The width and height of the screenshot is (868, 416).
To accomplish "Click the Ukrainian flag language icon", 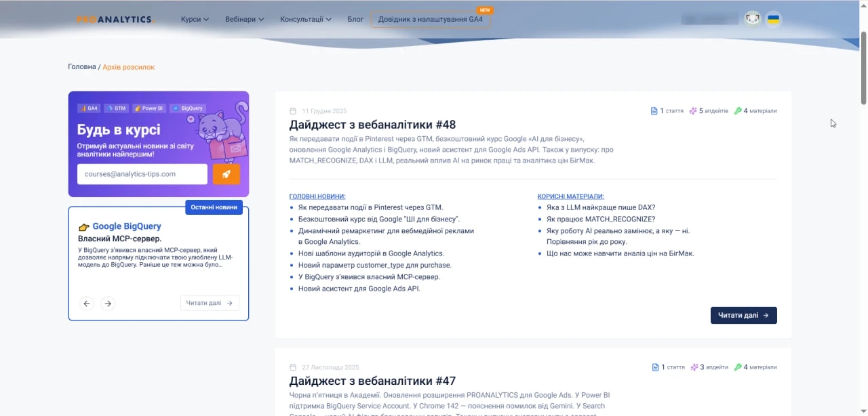I will [x=773, y=19].
